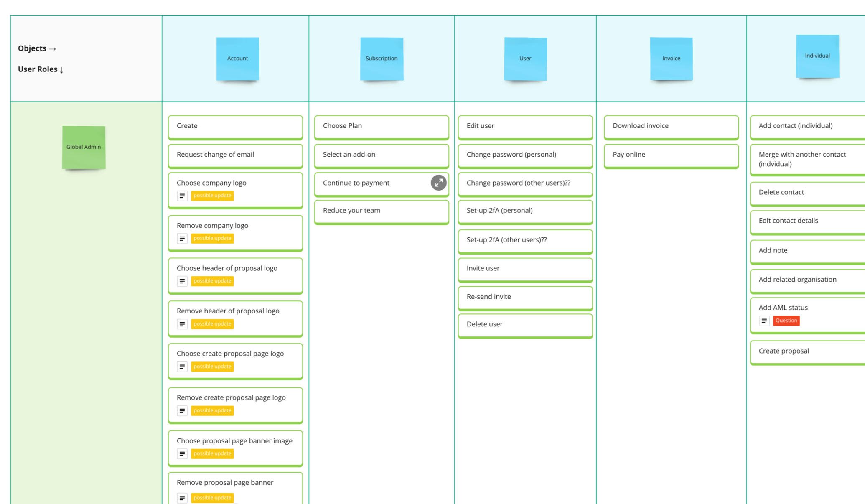The width and height of the screenshot is (865, 504).
Task: Open the Create proposal card
Action: 806,351
